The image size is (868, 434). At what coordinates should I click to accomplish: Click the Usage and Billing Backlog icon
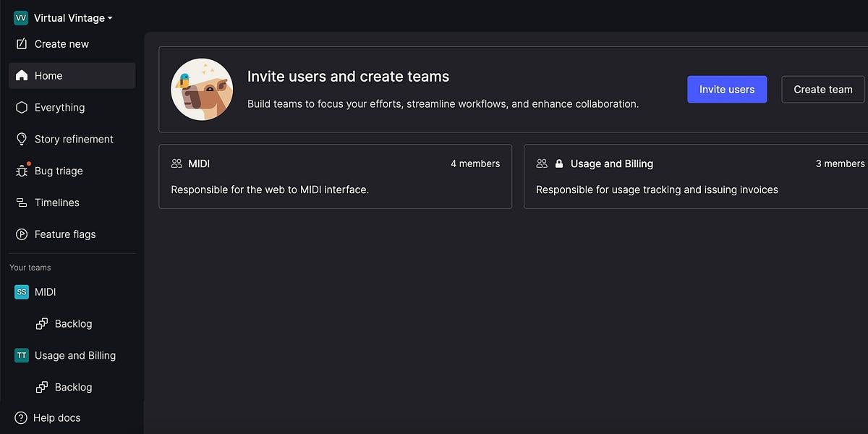coord(42,388)
